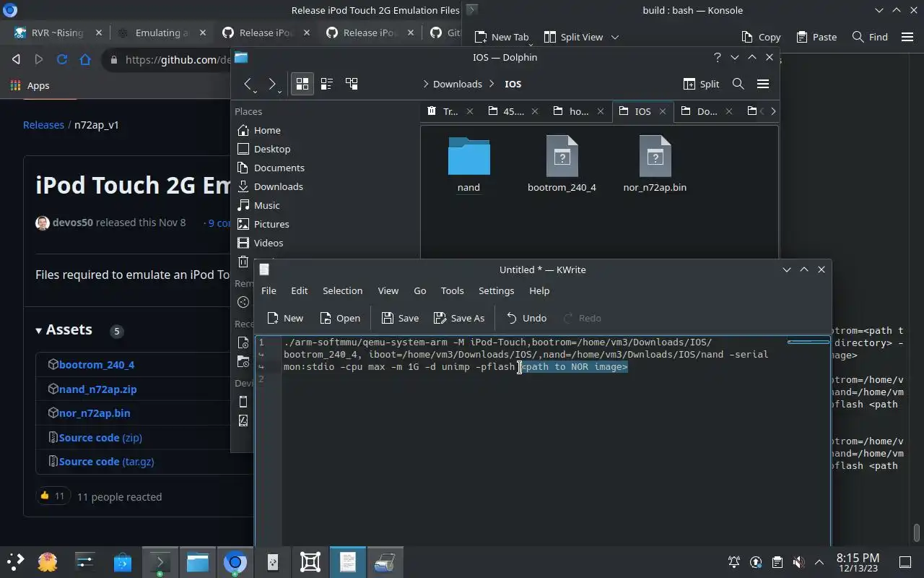The height and width of the screenshot is (578, 924).
Task: Close the 'Do...' tab in Dolphin
Action: [x=729, y=111]
